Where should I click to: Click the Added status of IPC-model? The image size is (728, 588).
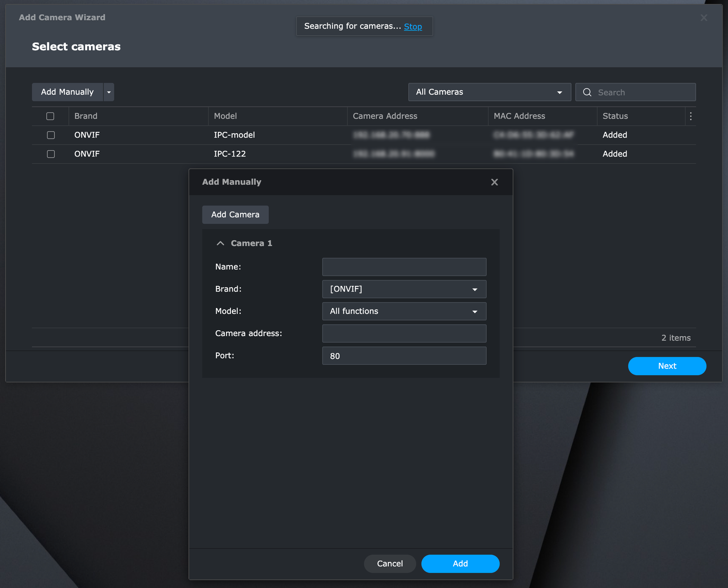pyautogui.click(x=615, y=135)
